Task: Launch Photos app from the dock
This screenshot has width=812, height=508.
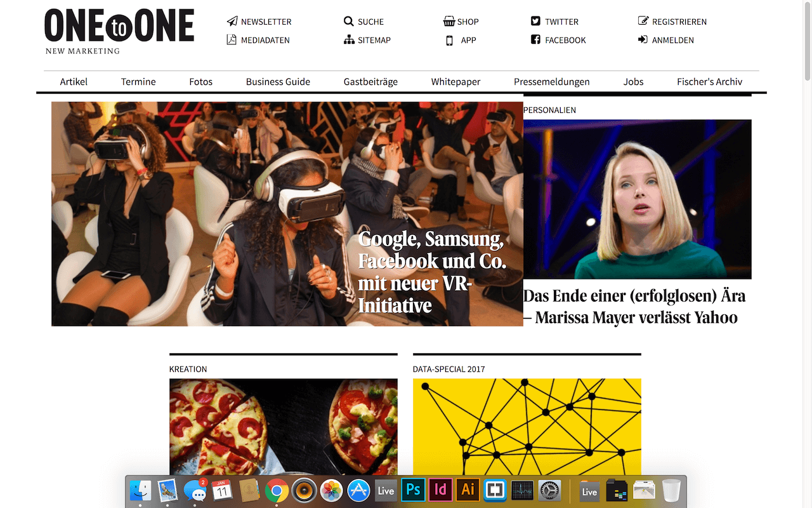Action: point(331,490)
